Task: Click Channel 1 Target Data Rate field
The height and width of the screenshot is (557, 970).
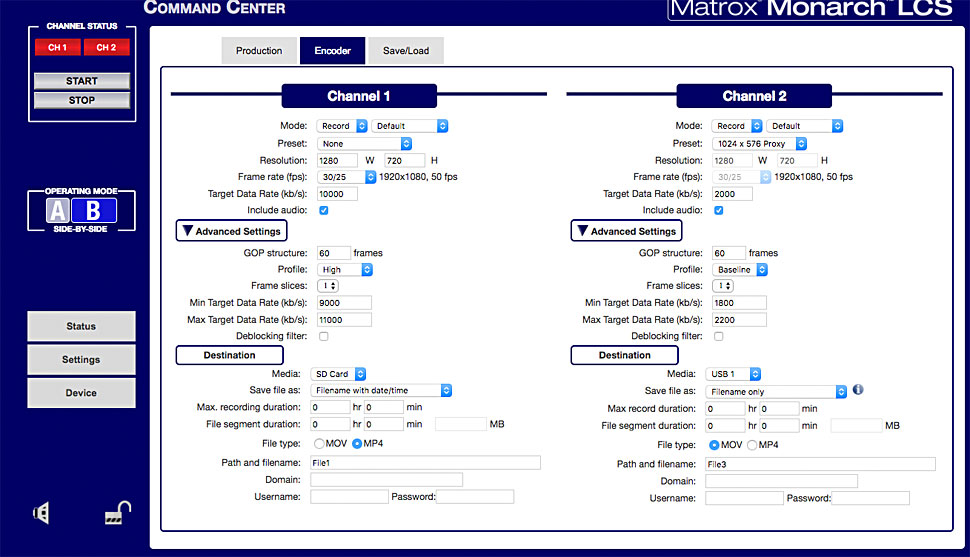Action: [337, 194]
